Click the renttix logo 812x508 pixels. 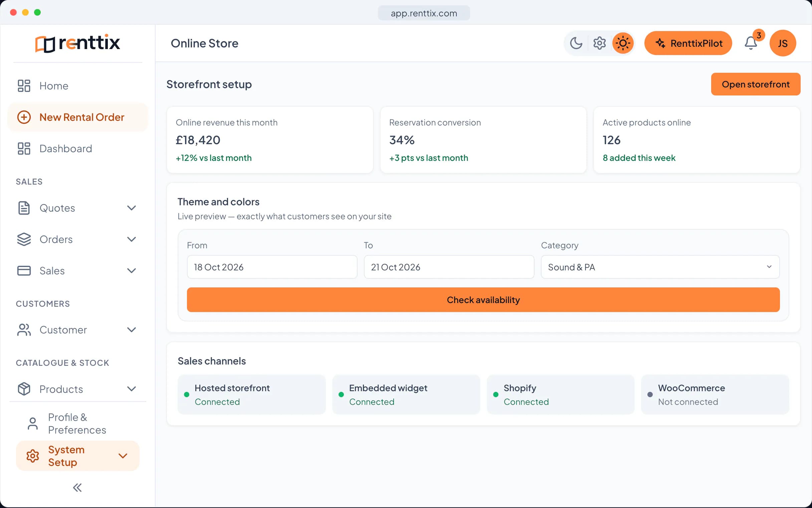pyautogui.click(x=78, y=43)
